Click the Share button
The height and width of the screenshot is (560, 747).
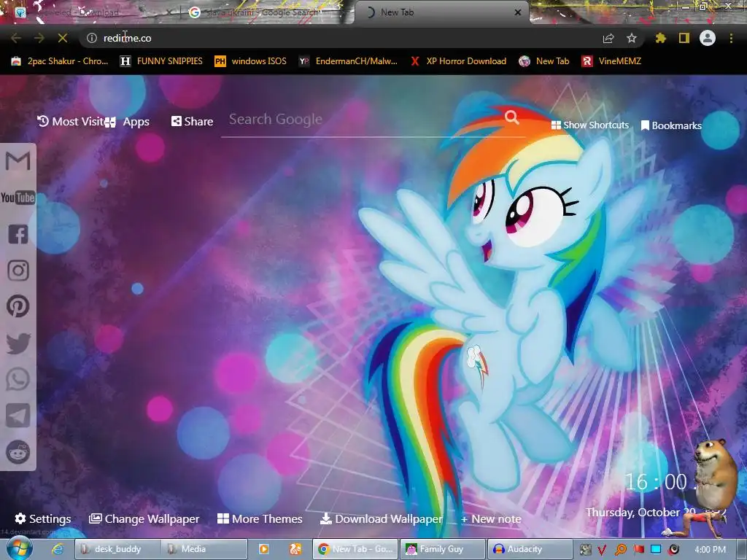pos(192,122)
